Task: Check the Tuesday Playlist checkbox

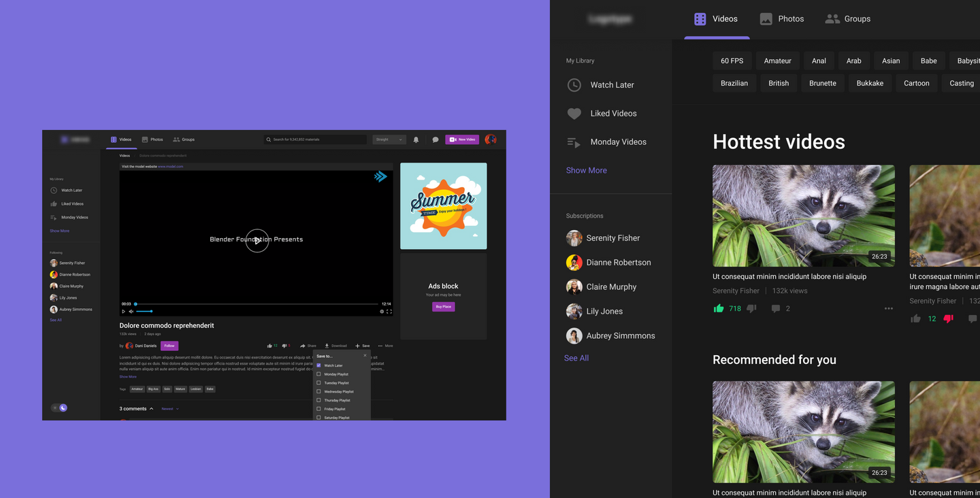Action: pos(318,383)
